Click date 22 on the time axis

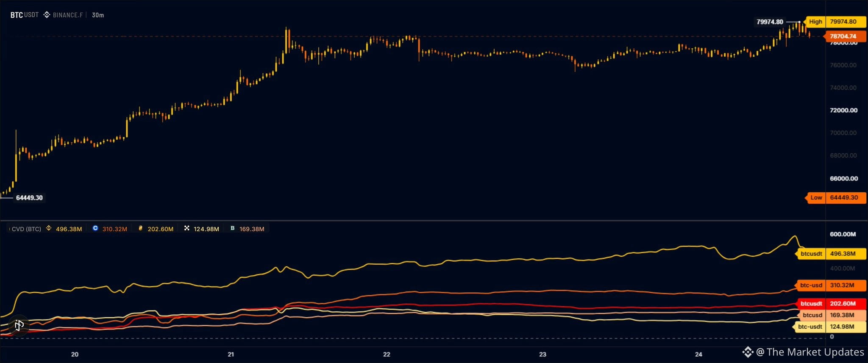[387, 354]
